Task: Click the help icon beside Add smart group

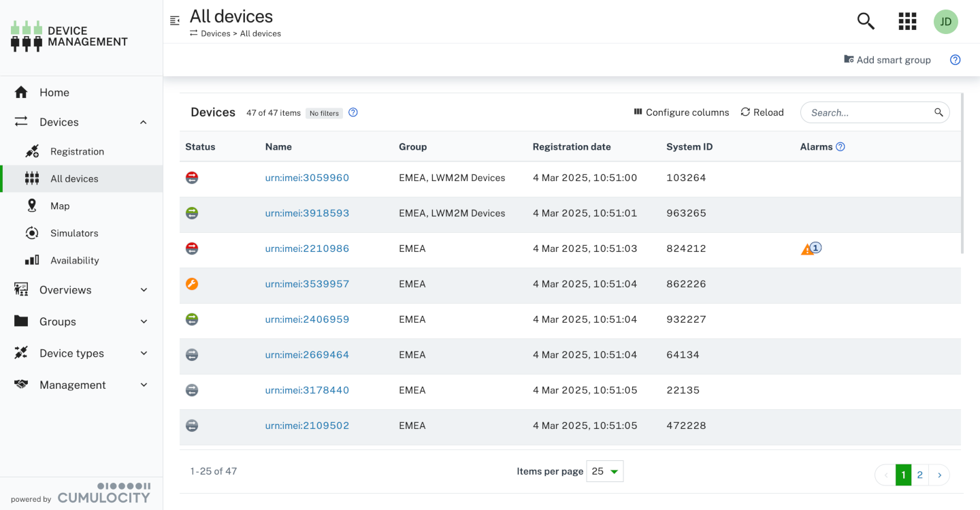Action: tap(955, 60)
